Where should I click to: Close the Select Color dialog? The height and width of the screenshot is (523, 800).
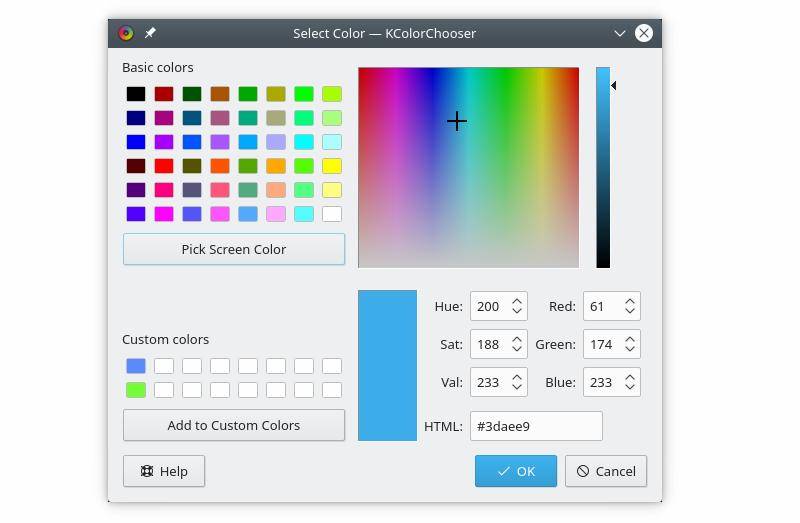point(644,33)
